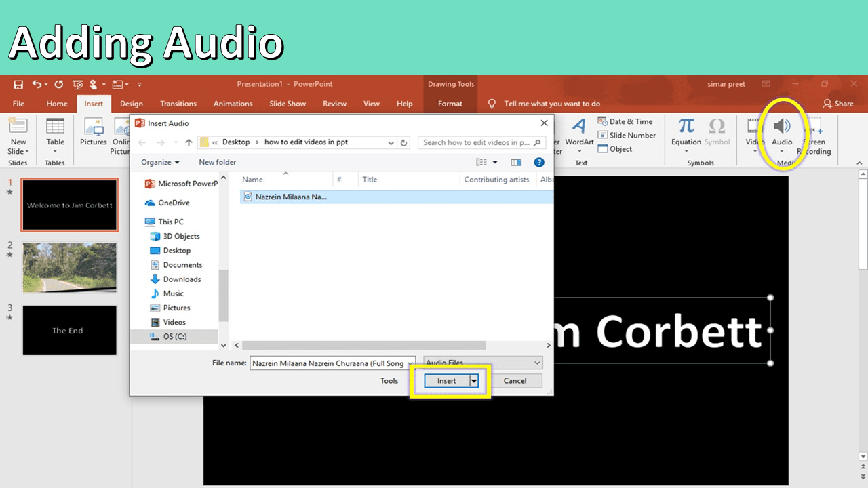The width and height of the screenshot is (868, 488).
Task: Switch to the Home tab
Action: [x=57, y=104]
